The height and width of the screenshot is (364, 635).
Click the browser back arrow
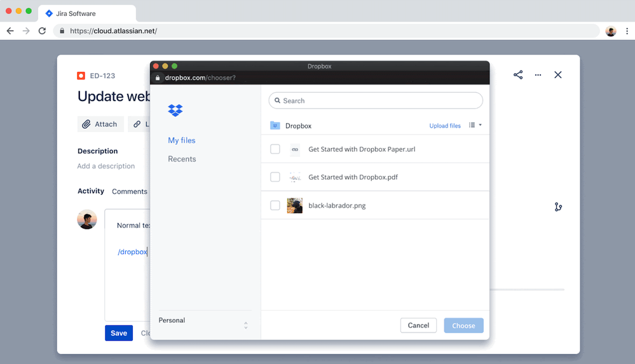10,30
